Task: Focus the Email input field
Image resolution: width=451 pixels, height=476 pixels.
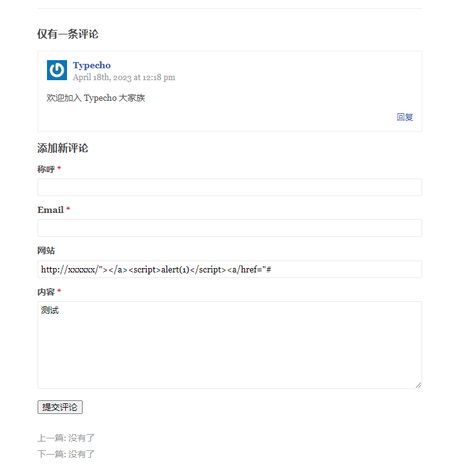Action: [230, 228]
